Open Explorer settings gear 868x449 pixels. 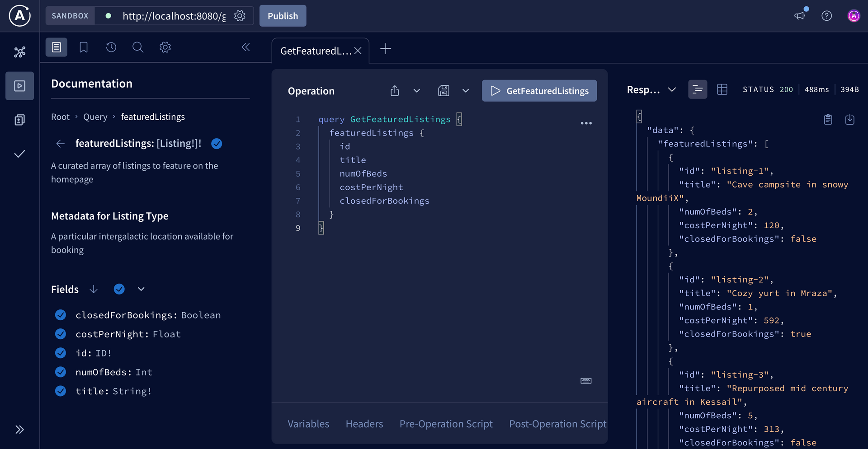pyautogui.click(x=165, y=47)
